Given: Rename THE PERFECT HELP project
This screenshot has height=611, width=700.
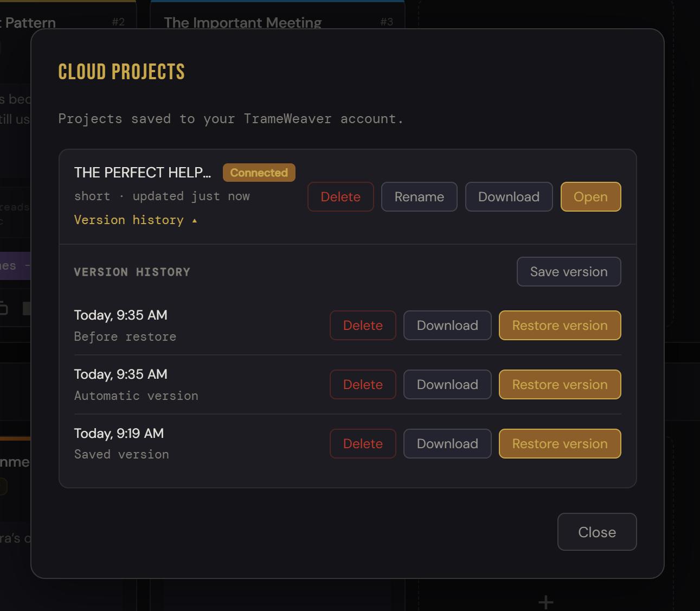Looking at the screenshot, I should click(419, 196).
